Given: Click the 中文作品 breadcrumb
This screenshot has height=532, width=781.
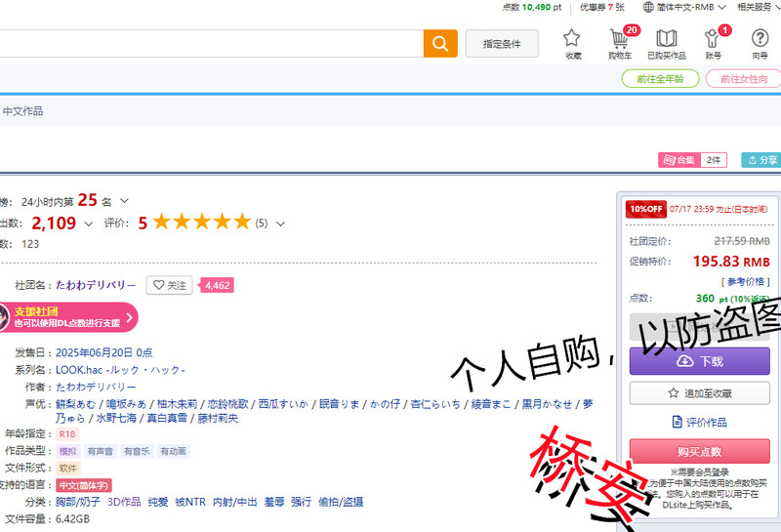Looking at the screenshot, I should pos(22,111).
